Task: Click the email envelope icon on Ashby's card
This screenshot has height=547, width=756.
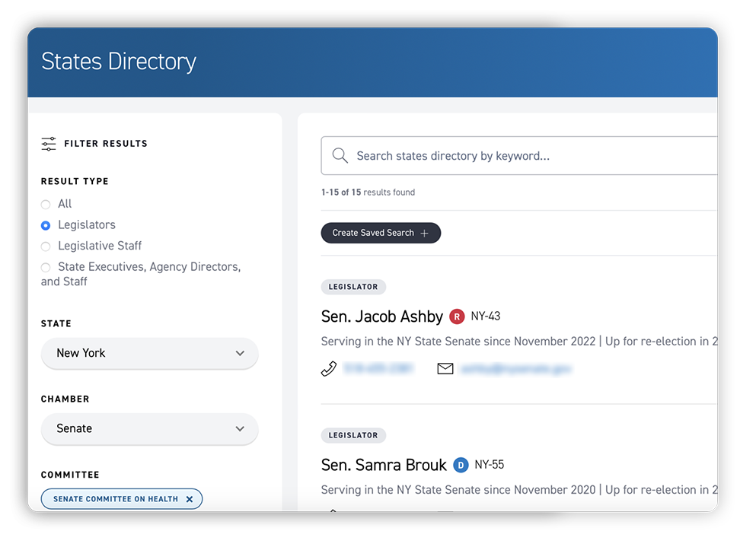Action: (445, 368)
